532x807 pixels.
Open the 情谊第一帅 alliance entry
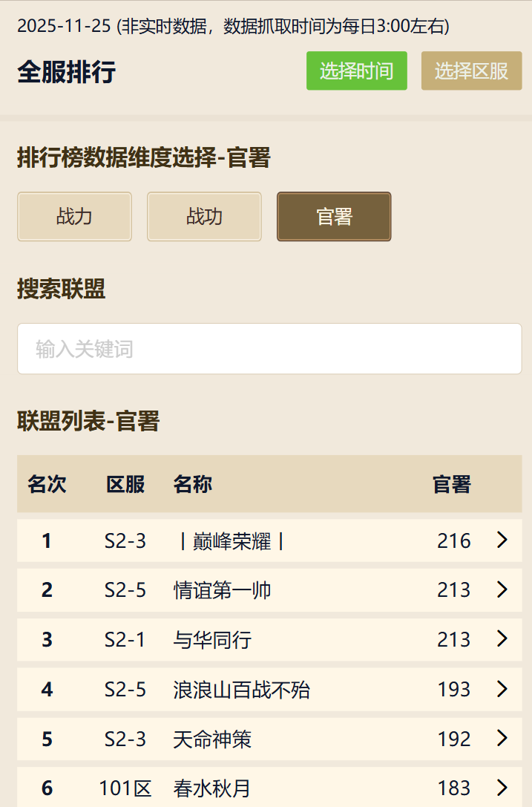[222, 590]
